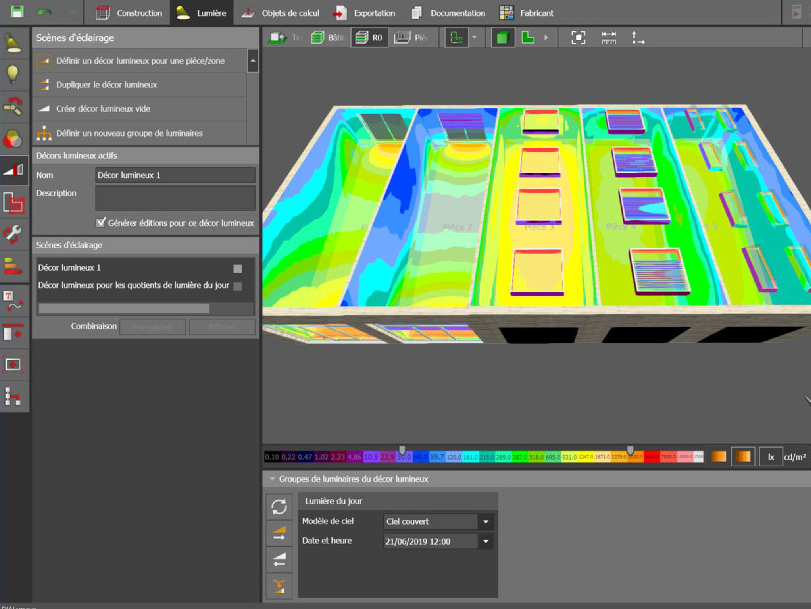The width and height of the screenshot is (811, 609).
Task: Click Dupliquer le décor lumineux
Action: pos(106,85)
